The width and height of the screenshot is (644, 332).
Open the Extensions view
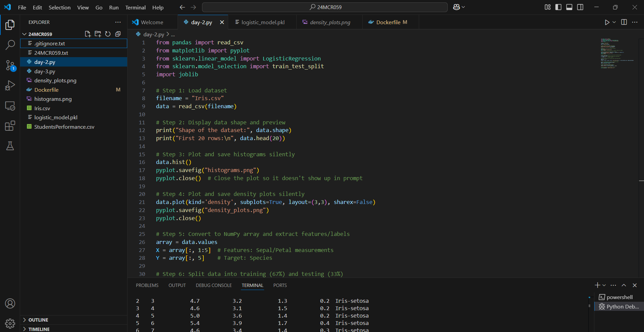pyautogui.click(x=10, y=126)
